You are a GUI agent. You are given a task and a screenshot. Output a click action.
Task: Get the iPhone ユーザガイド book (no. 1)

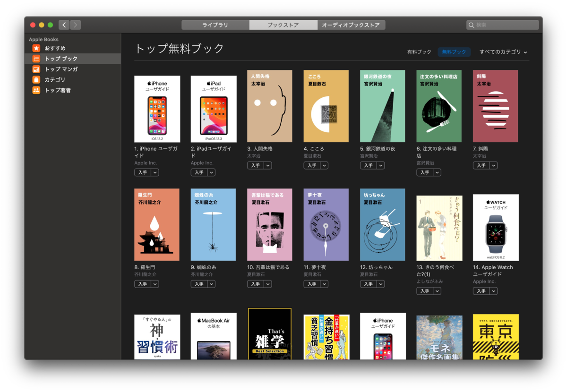tap(142, 172)
